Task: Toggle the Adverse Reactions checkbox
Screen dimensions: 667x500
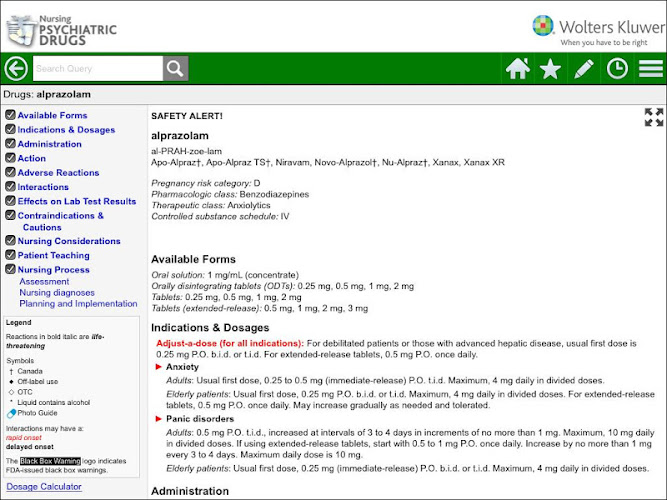Action: point(10,172)
